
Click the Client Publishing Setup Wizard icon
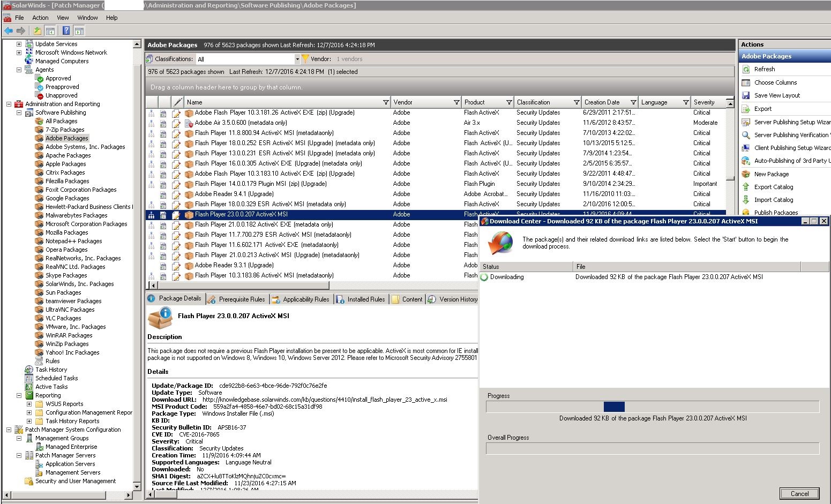pyautogui.click(x=746, y=148)
